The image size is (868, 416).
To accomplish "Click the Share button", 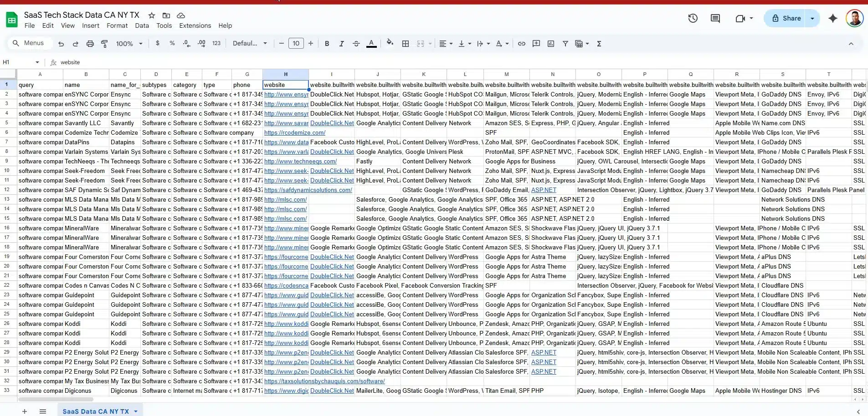I will [x=786, y=18].
